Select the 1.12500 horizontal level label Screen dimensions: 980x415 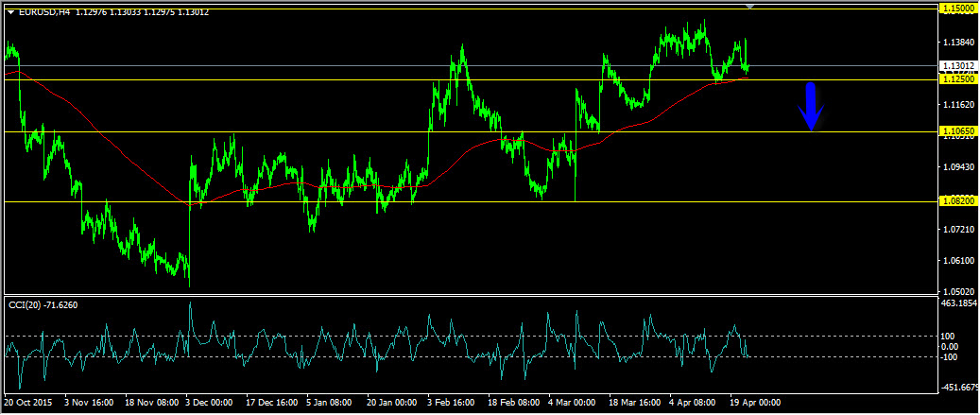tap(957, 79)
